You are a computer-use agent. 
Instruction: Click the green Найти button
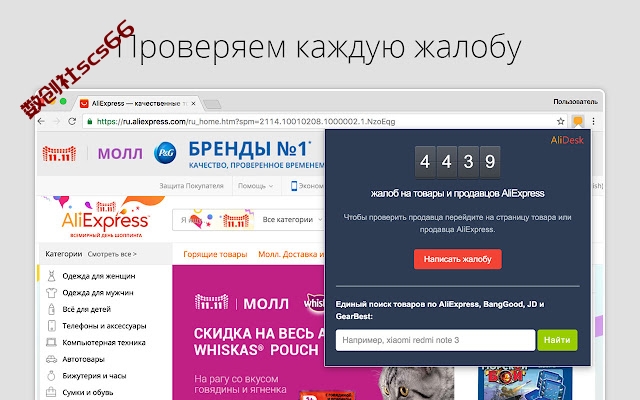tap(557, 340)
